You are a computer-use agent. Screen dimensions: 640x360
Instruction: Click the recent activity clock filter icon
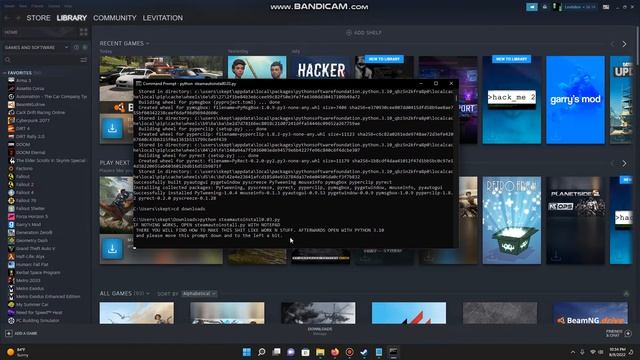tap(76, 47)
